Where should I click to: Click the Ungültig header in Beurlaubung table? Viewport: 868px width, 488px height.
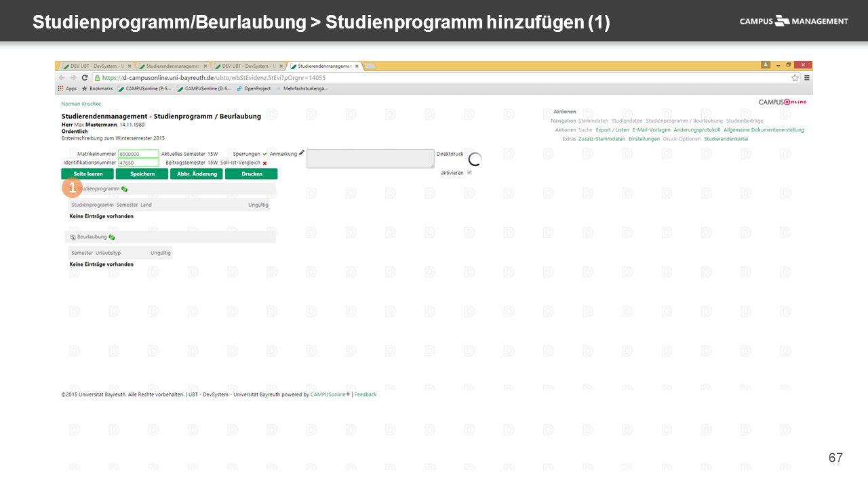(x=161, y=253)
